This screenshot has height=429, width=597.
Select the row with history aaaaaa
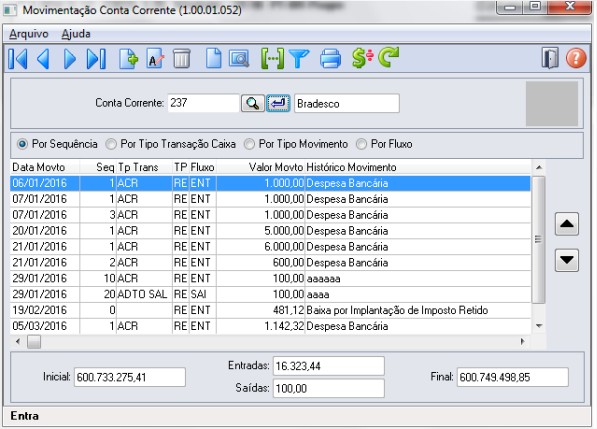point(270,279)
